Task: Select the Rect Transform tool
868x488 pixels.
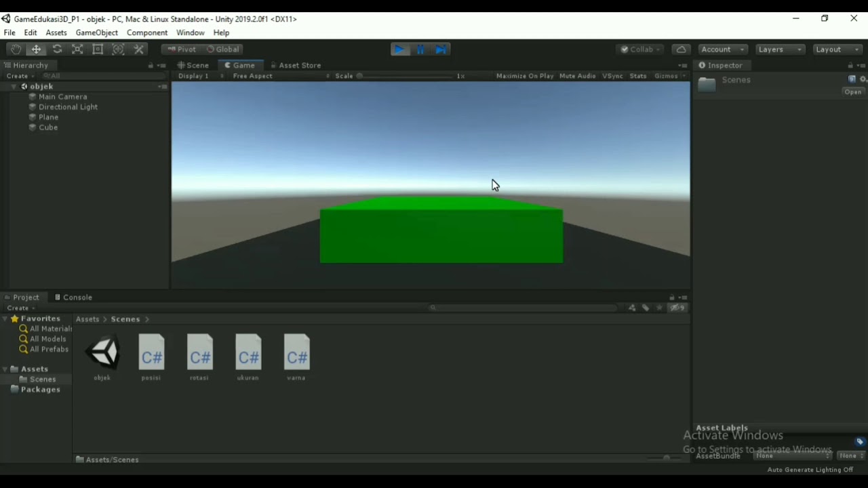Action: (x=98, y=49)
